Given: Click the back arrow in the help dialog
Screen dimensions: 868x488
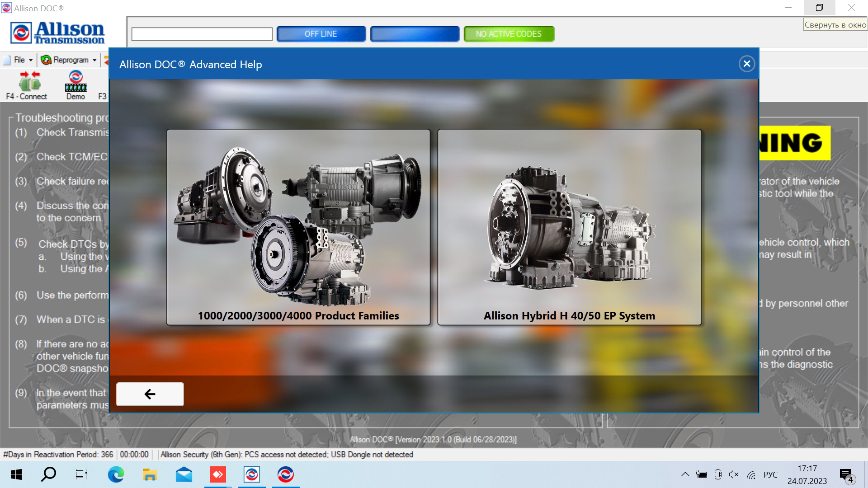Looking at the screenshot, I should tap(150, 394).
